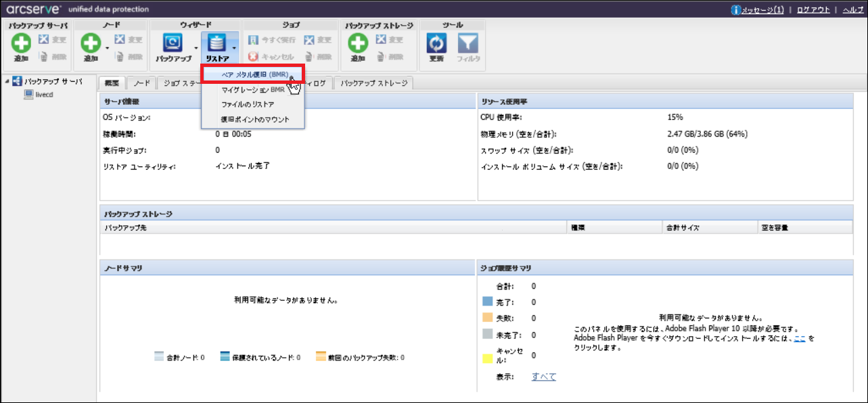Click the 空き容量 column header

805,227
